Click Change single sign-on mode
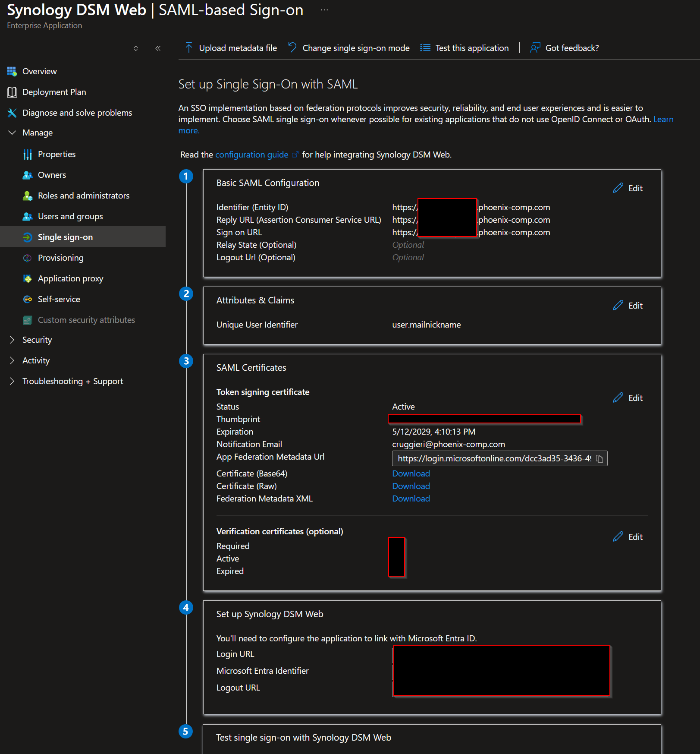This screenshot has width=700, height=754. [x=356, y=48]
